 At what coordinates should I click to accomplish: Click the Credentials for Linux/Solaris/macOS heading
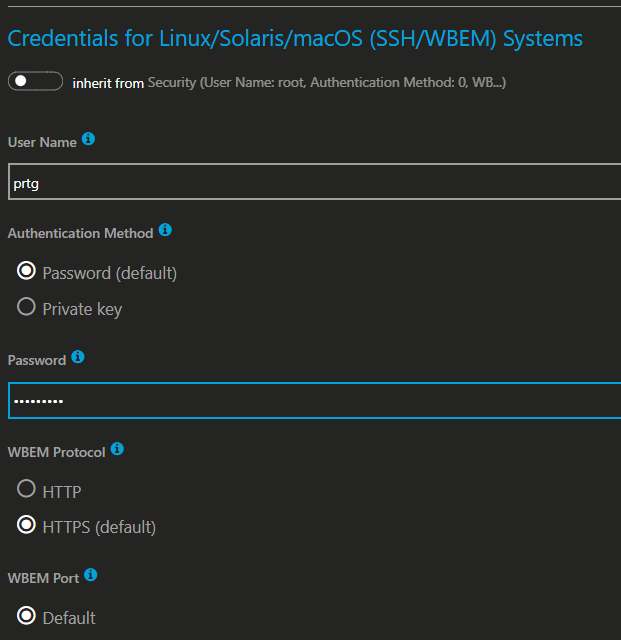tap(295, 39)
